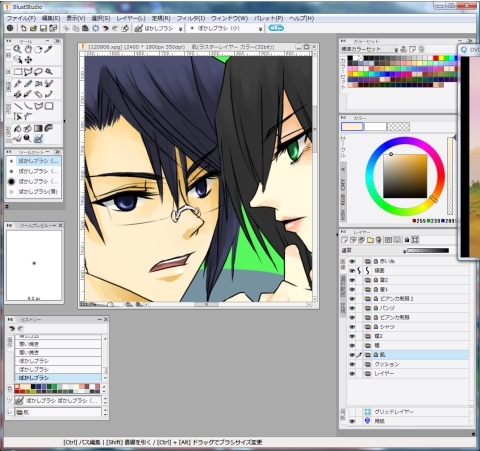480x451 pixels.
Task: Create new layer folder icon
Action: [370, 240]
